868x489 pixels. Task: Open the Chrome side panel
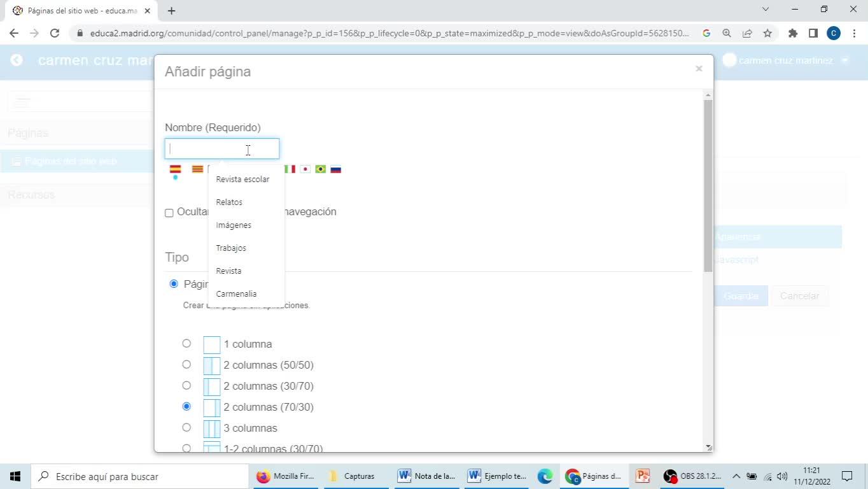(x=813, y=33)
